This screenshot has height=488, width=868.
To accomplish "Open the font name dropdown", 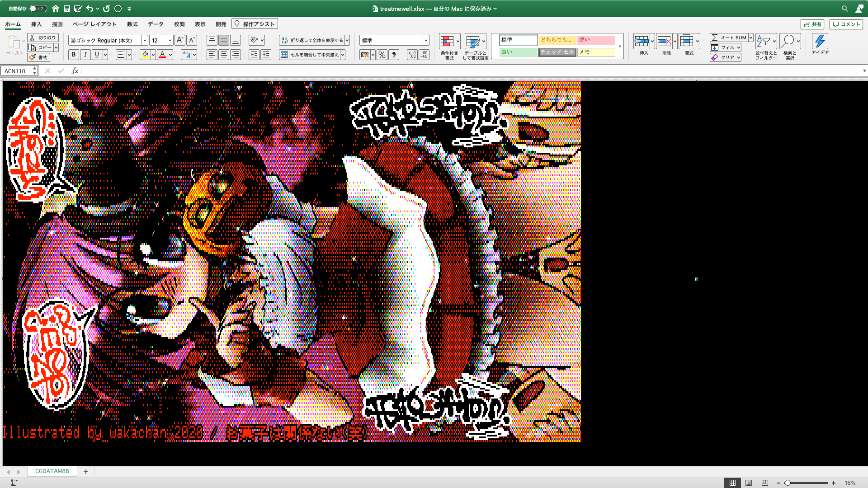I will click(x=145, y=40).
